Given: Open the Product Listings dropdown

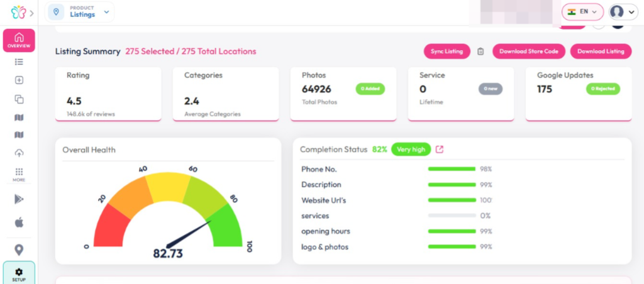Looking at the screenshot, I should (x=79, y=12).
